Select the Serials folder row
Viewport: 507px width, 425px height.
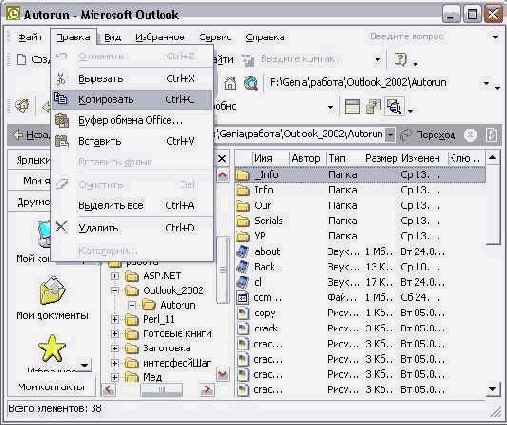[359, 221]
